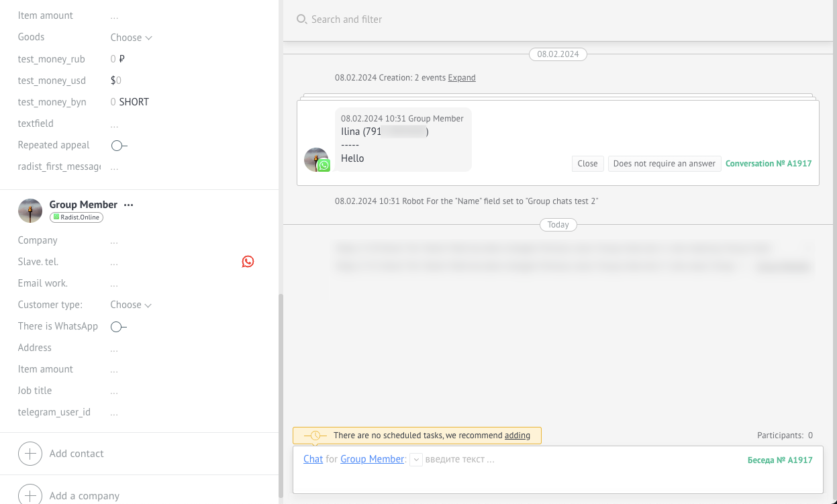Image resolution: width=837 pixels, height=504 pixels.
Task: Open the Customer type Choose dropdown
Action: [x=131, y=305]
